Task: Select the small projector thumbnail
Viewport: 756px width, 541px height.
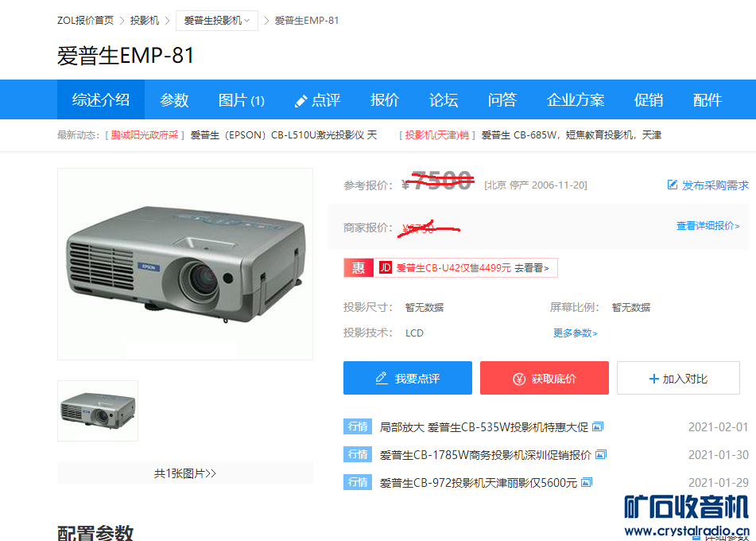Action: pyautogui.click(x=98, y=411)
